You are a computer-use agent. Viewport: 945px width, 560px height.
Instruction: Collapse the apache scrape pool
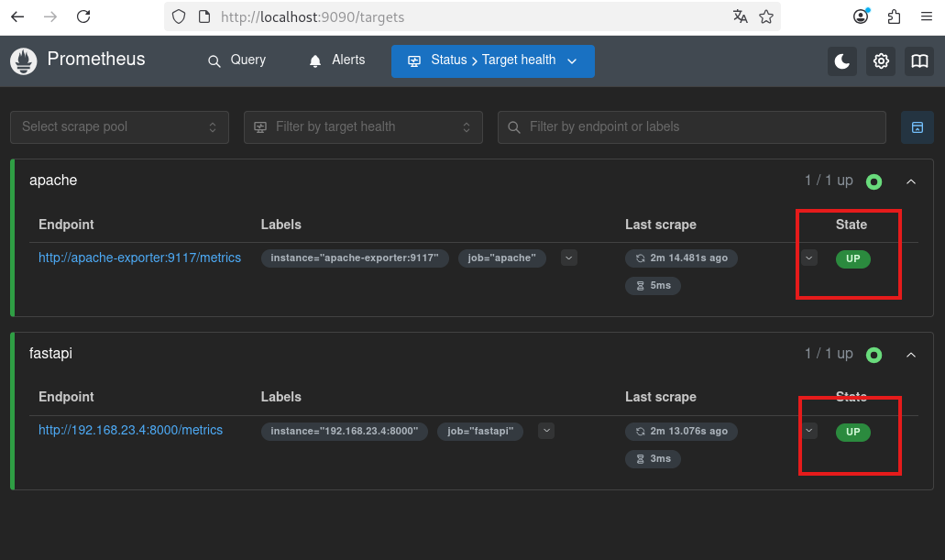[911, 181]
